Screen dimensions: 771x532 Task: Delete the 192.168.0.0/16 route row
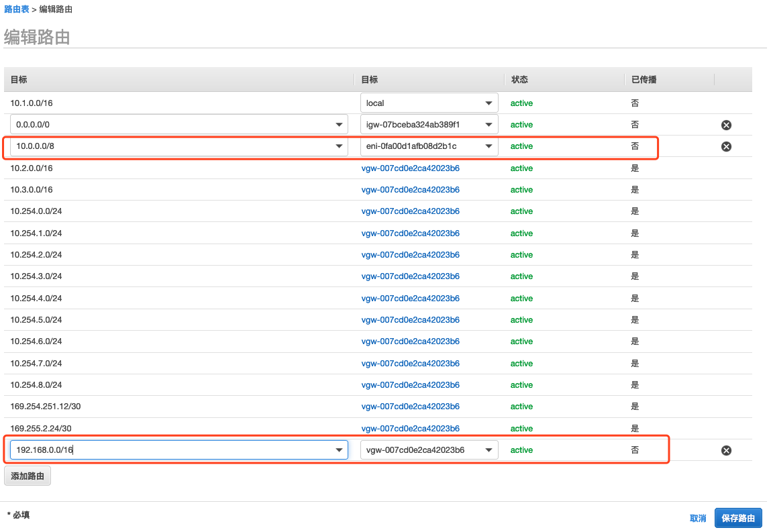pyautogui.click(x=726, y=450)
